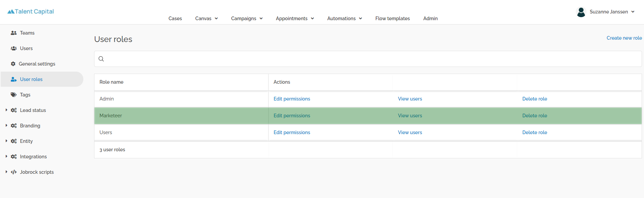Edit permissions for the Marketeer role
Screen dimensions: 644x198
click(x=292, y=116)
